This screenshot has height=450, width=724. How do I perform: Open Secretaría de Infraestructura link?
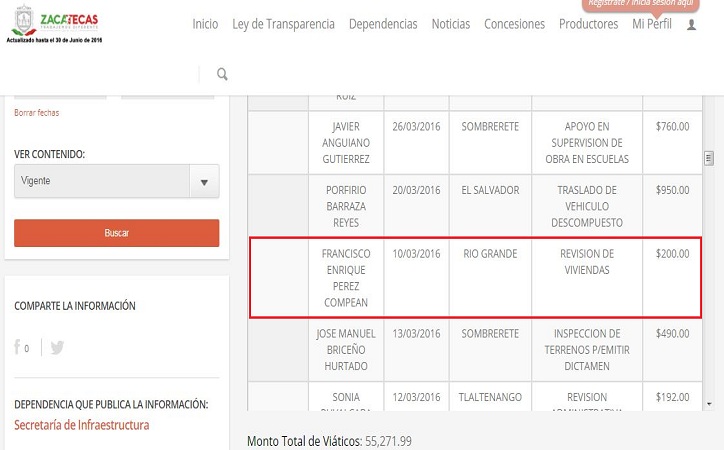(81, 425)
